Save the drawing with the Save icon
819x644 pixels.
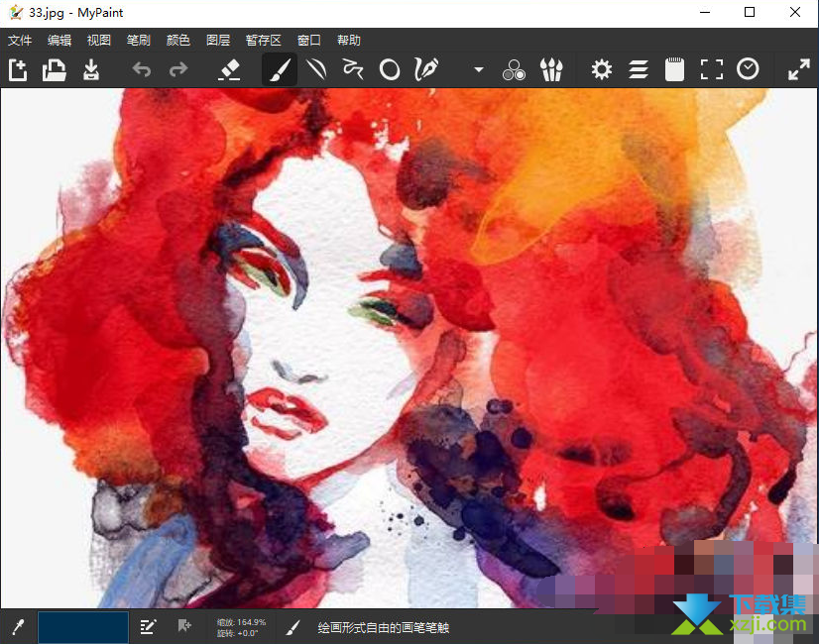(91, 69)
